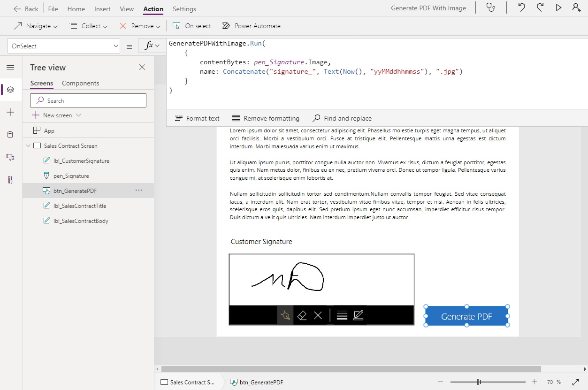Open Advanced tools from the left rail
This screenshot has width=588, height=390.
[x=10, y=180]
